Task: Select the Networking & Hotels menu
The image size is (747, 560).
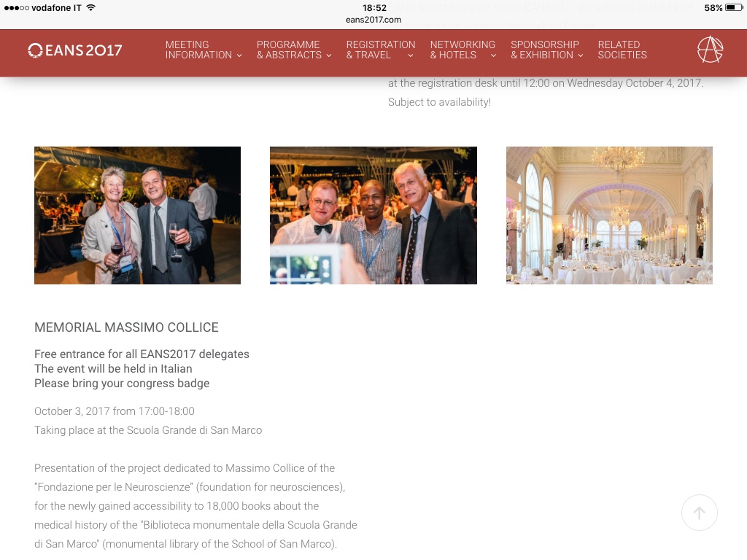Action: pos(462,50)
